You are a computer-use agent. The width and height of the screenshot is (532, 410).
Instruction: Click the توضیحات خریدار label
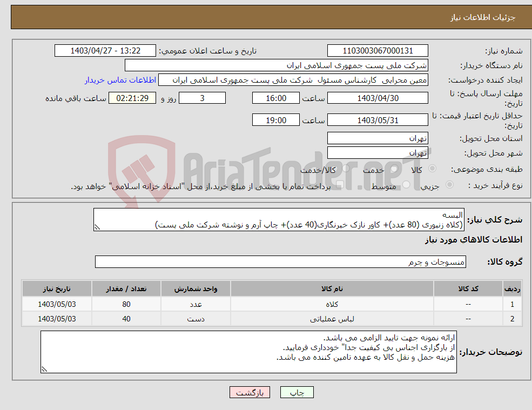[491, 352]
